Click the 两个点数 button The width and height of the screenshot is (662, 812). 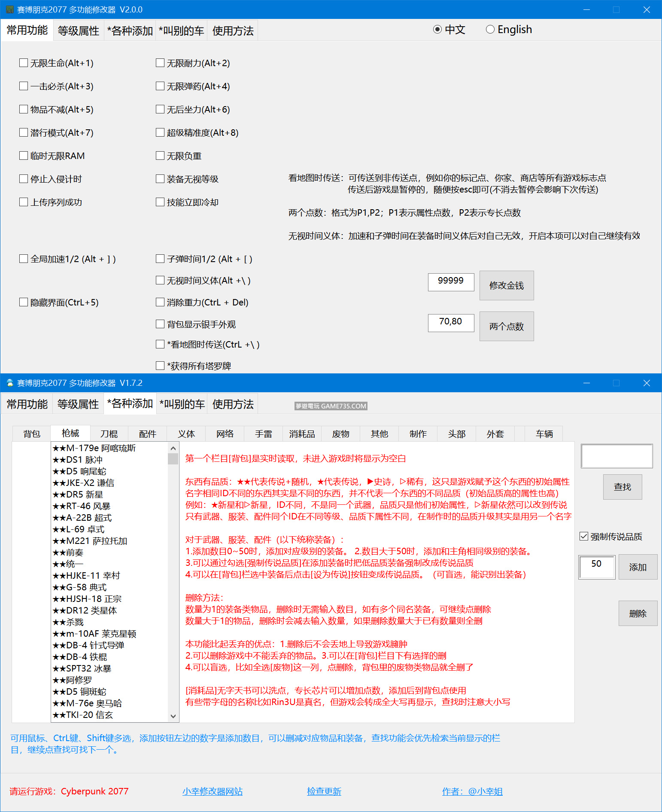tap(507, 327)
